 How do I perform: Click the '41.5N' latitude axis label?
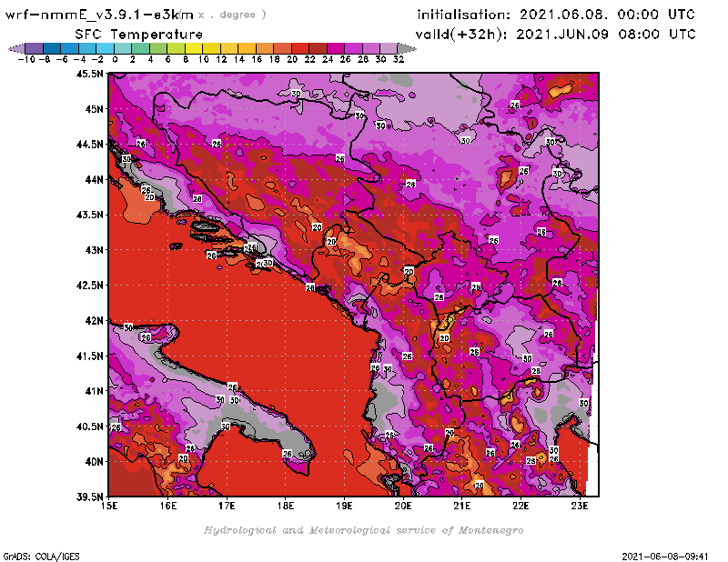[x=89, y=356]
